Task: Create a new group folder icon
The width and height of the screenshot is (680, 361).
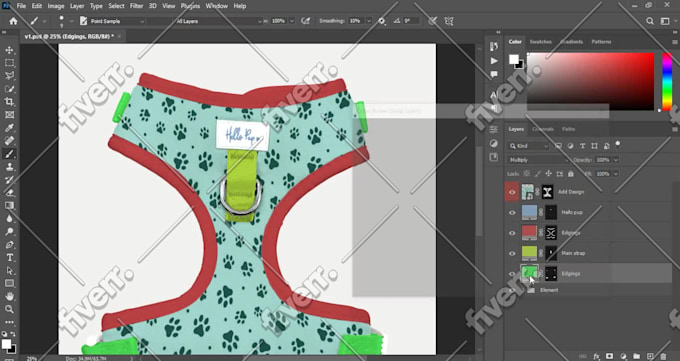Action: point(636,356)
